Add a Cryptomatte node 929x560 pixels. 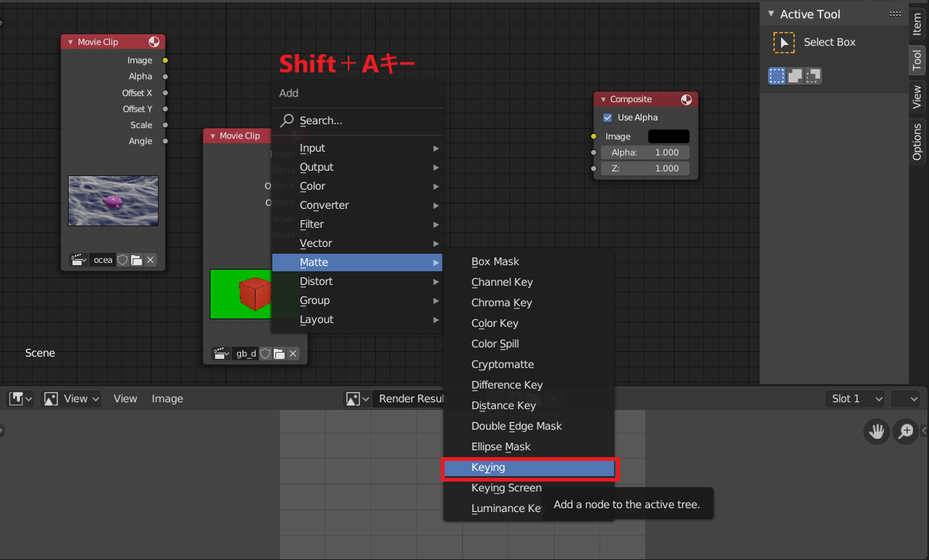(x=529, y=364)
